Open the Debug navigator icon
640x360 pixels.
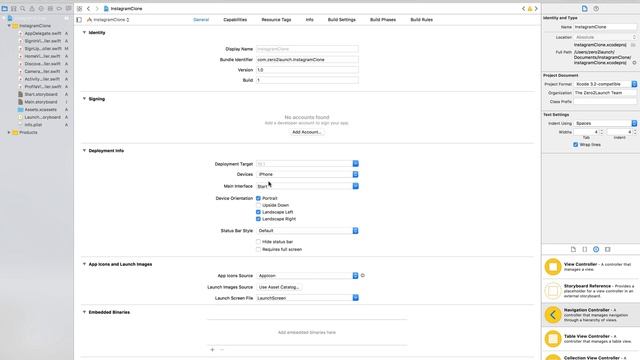[x=50, y=9]
